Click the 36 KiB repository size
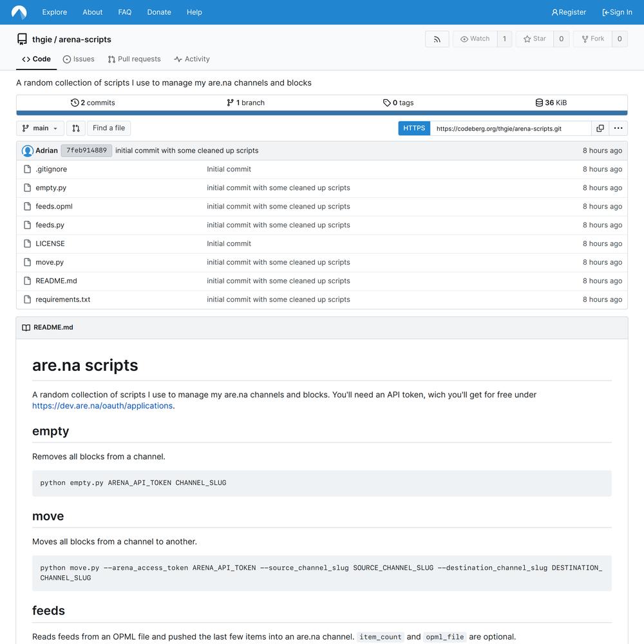Screen dimensions: 644x644 pyautogui.click(x=551, y=102)
